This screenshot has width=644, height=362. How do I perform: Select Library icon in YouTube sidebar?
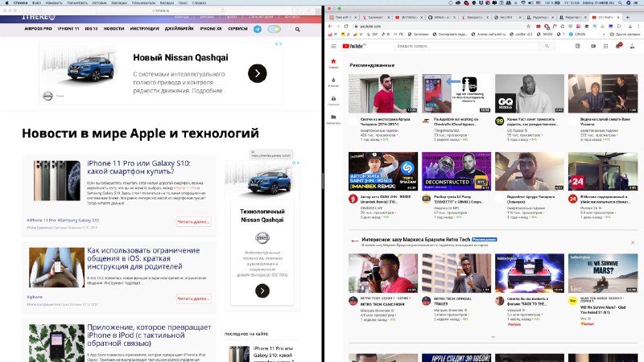(x=333, y=119)
